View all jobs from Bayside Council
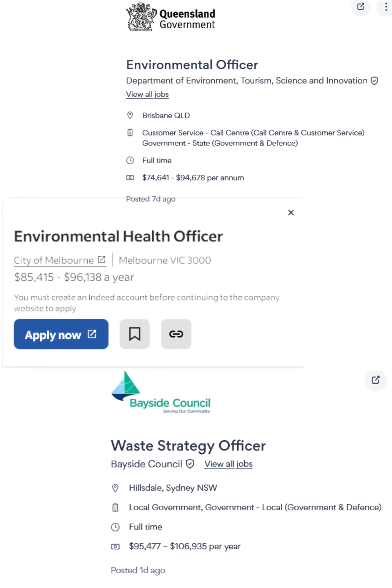392x588 pixels. click(228, 464)
